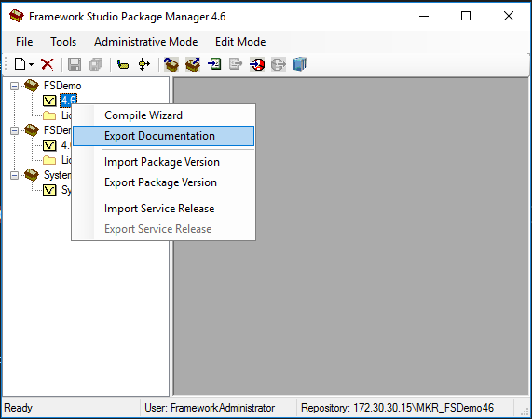Collapse the first FSDemo tree node
Image resolution: width=532 pixels, height=419 pixels.
click(14, 86)
